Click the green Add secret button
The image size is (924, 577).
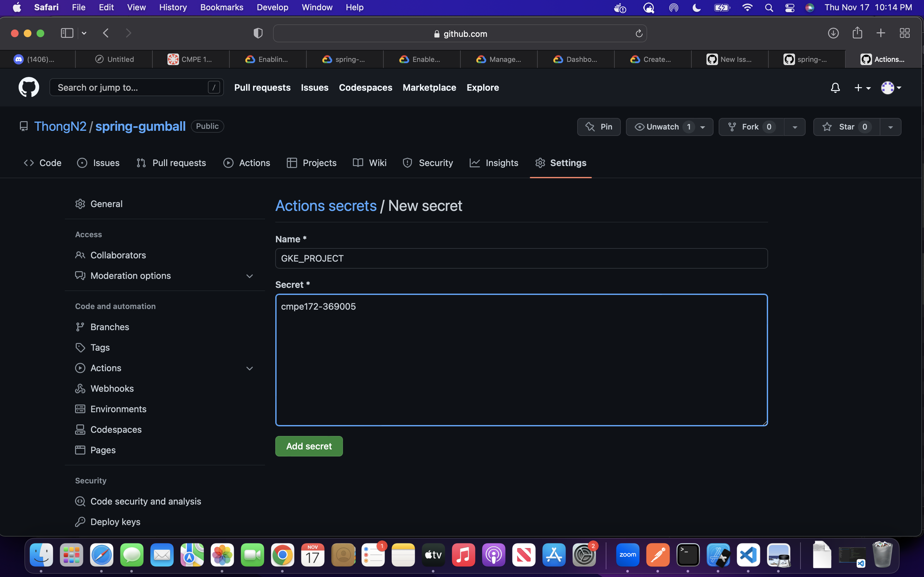click(x=309, y=446)
